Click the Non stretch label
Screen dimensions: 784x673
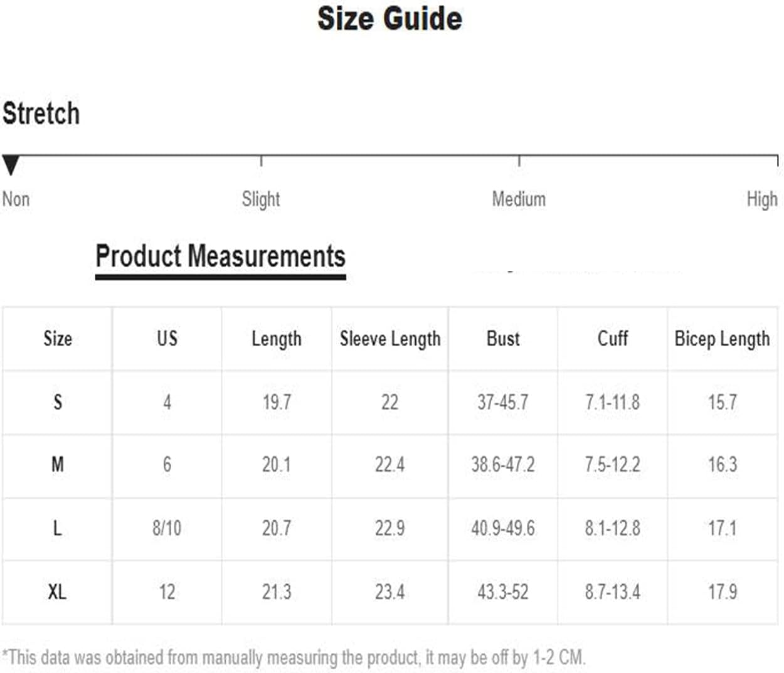pos(16,199)
